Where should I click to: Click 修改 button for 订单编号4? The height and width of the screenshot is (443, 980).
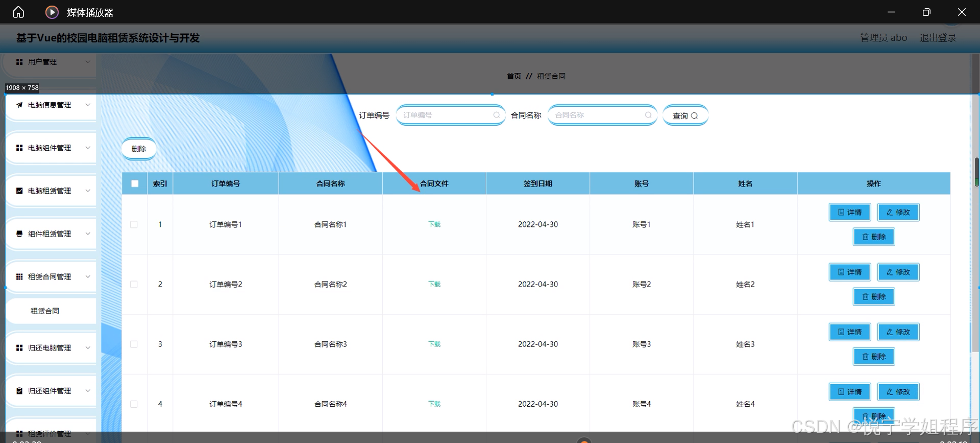pyautogui.click(x=898, y=391)
